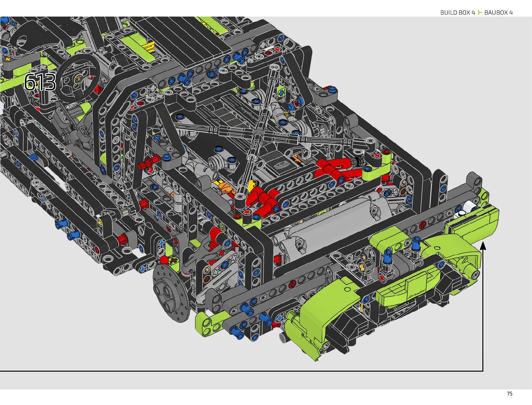Click the green arrow between header labels
Image resolution: width=532 pixels, height=405 pixels.
(x=479, y=13)
